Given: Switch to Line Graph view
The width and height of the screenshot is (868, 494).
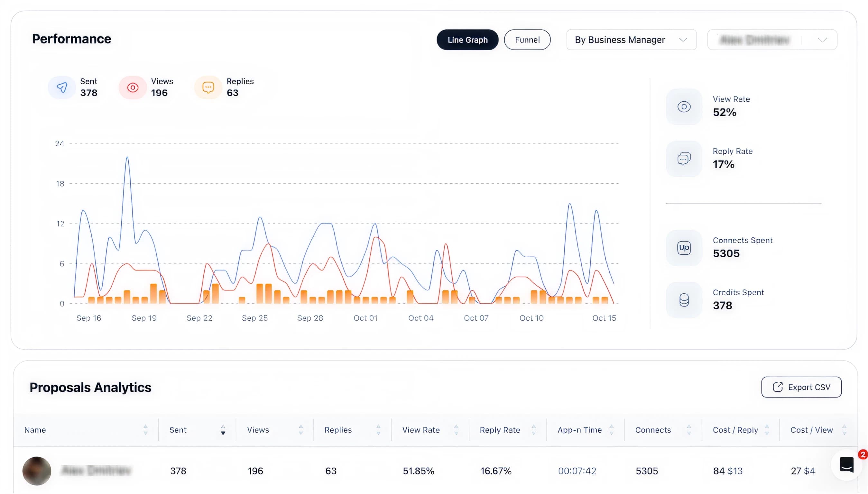Looking at the screenshot, I should [x=467, y=40].
